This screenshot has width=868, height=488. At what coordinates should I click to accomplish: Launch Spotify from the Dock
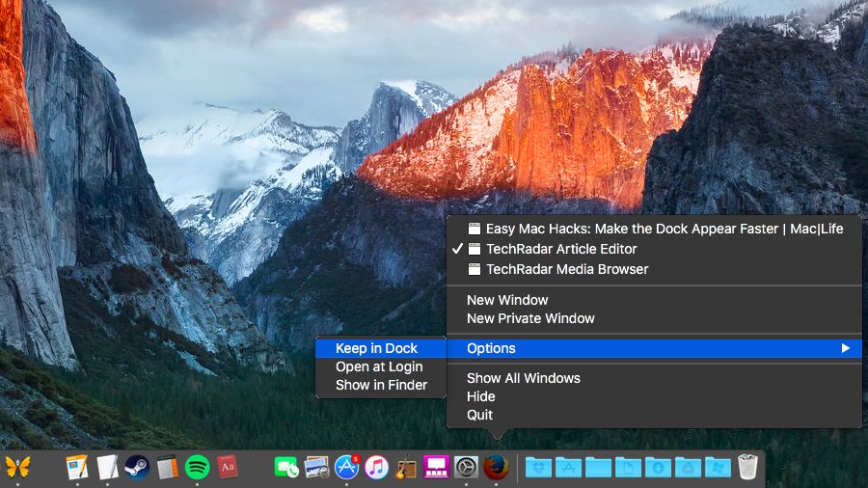coord(197,468)
